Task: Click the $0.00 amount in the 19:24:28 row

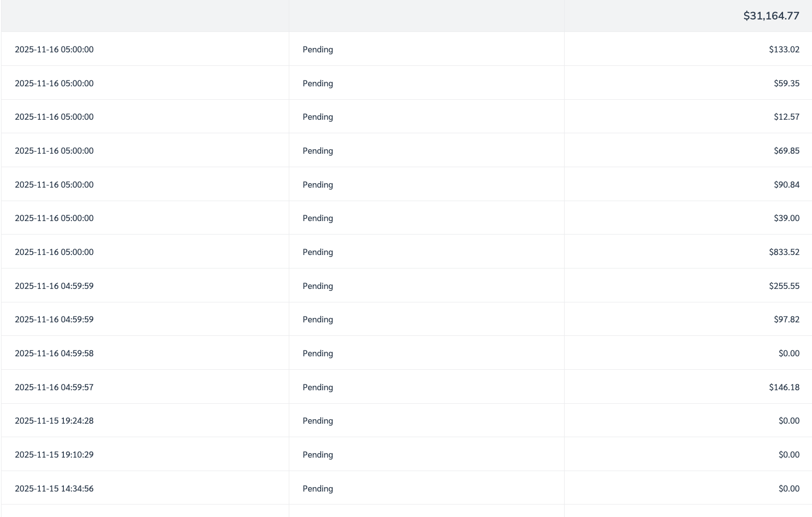Action: pyautogui.click(x=789, y=421)
